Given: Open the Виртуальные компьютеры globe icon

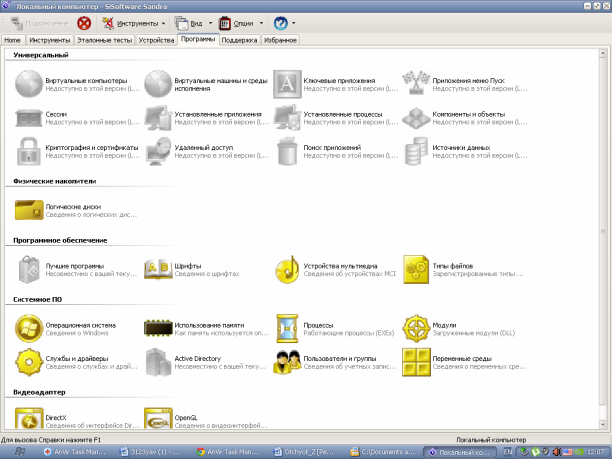Looking at the screenshot, I should 29,84.
